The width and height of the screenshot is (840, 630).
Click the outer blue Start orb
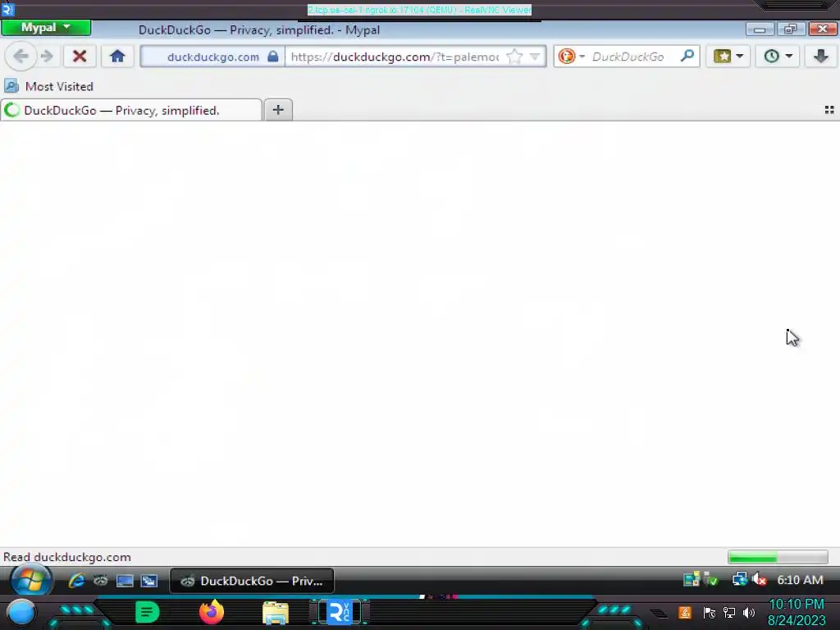click(x=21, y=613)
